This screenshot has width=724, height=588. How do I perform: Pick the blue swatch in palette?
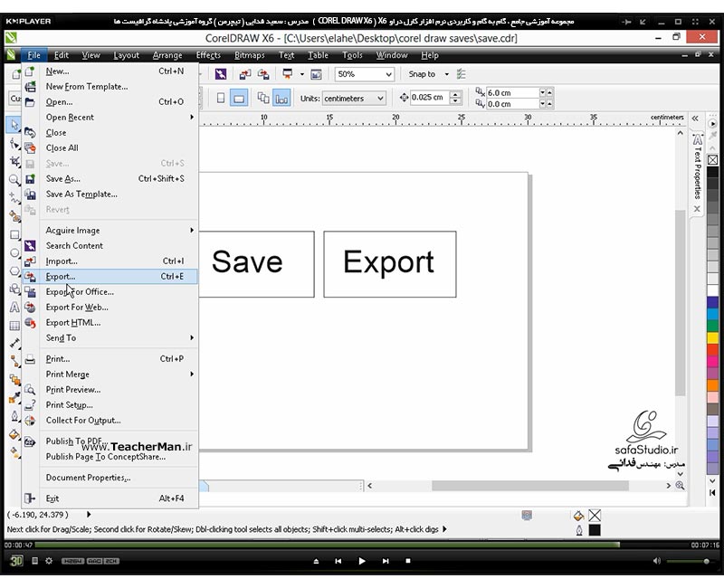[x=712, y=303]
